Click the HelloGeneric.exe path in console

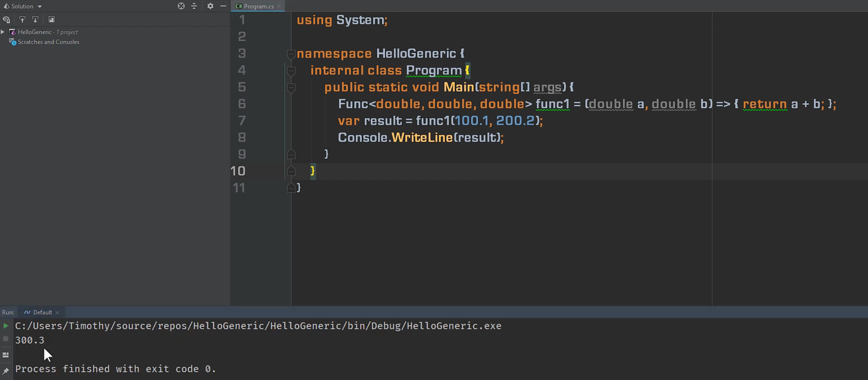tap(258, 326)
